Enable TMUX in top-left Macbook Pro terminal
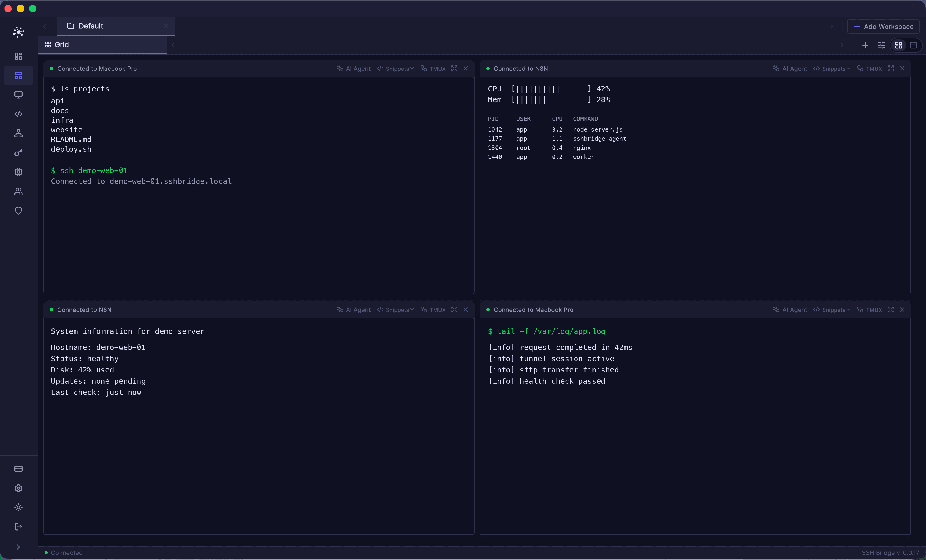 point(433,68)
